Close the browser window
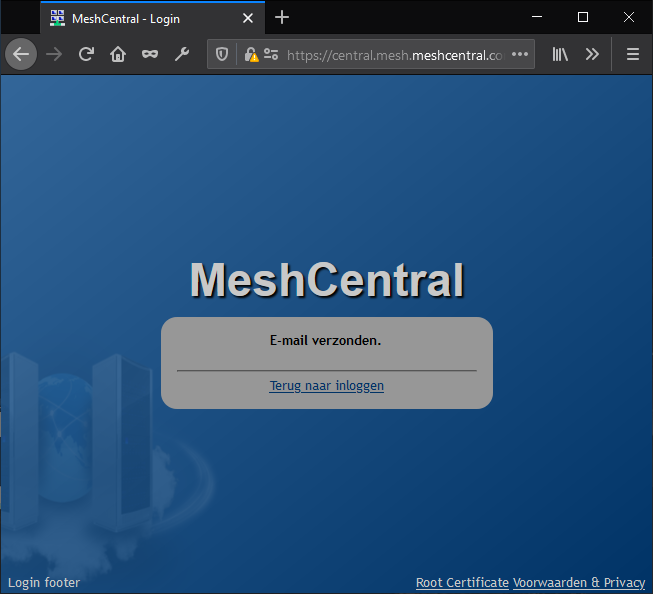 tap(629, 17)
